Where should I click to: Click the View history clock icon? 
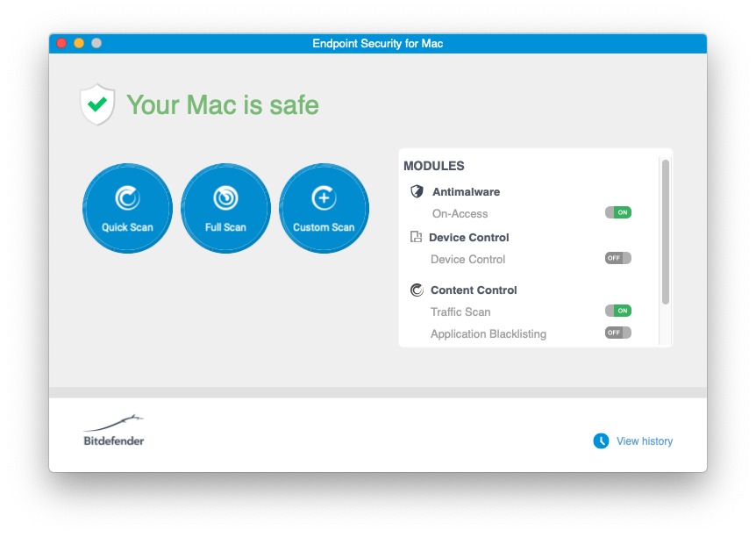[x=601, y=441]
